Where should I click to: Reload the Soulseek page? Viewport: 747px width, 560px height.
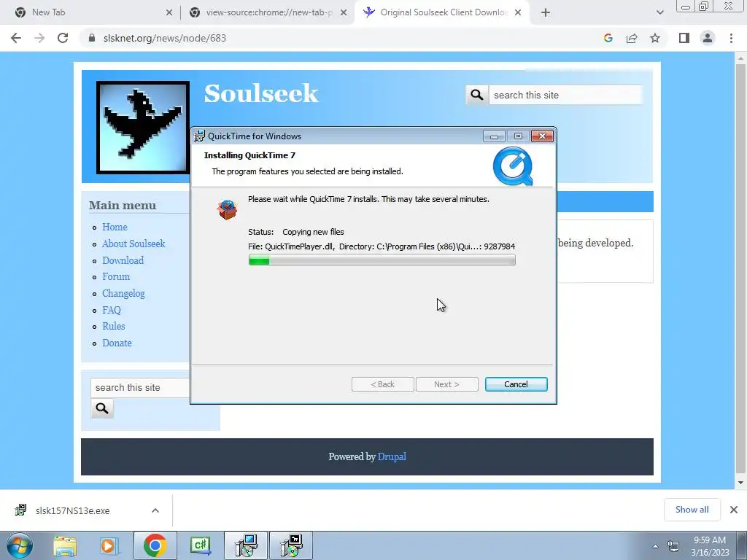[x=63, y=38]
